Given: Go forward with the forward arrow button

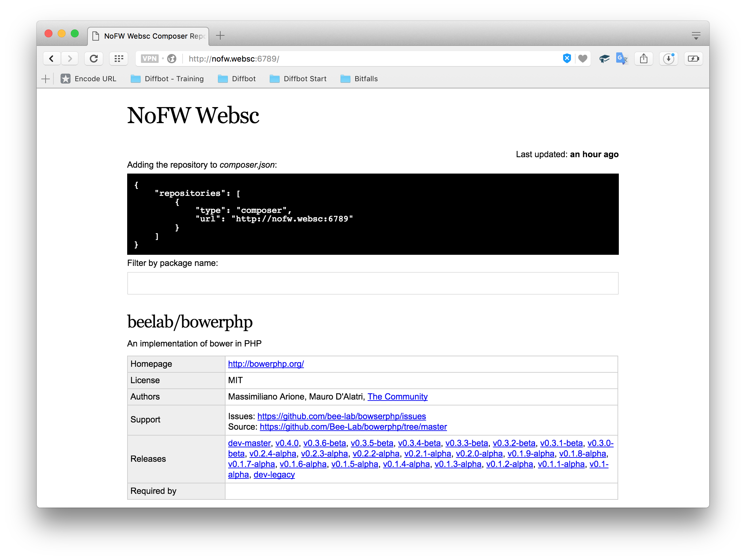Looking at the screenshot, I should [70, 59].
